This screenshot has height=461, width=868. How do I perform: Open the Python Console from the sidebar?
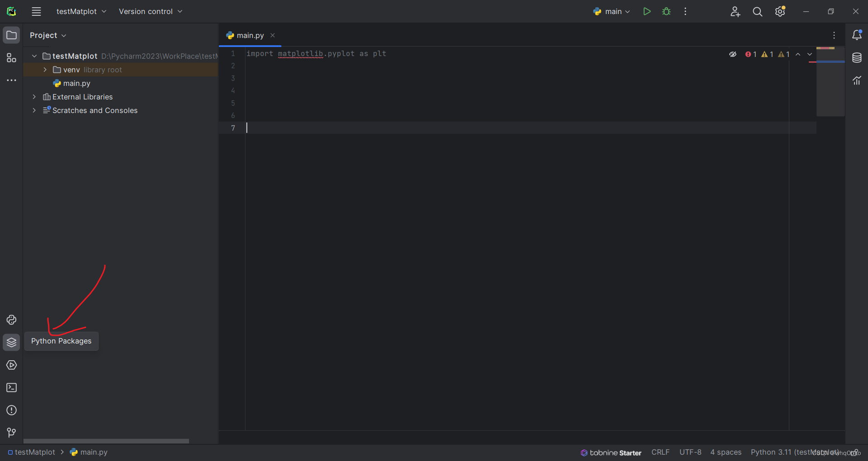(x=11, y=320)
